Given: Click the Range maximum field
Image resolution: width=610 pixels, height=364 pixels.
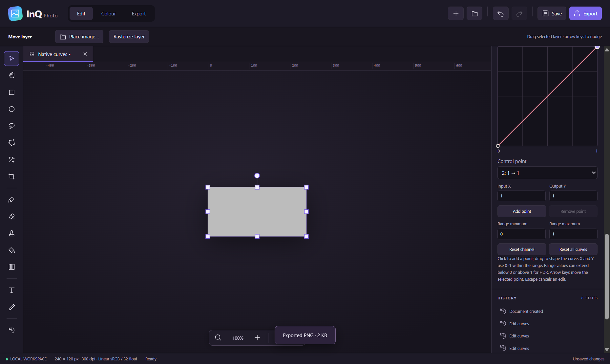Looking at the screenshot, I should 573,234.
